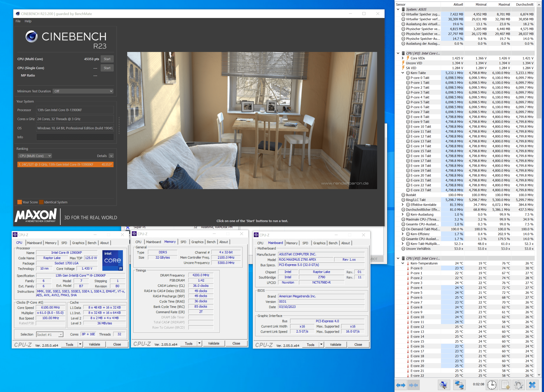The width and height of the screenshot is (544, 392).
Task: Open the Minimum Test Duration dropdown
Action: point(83,91)
